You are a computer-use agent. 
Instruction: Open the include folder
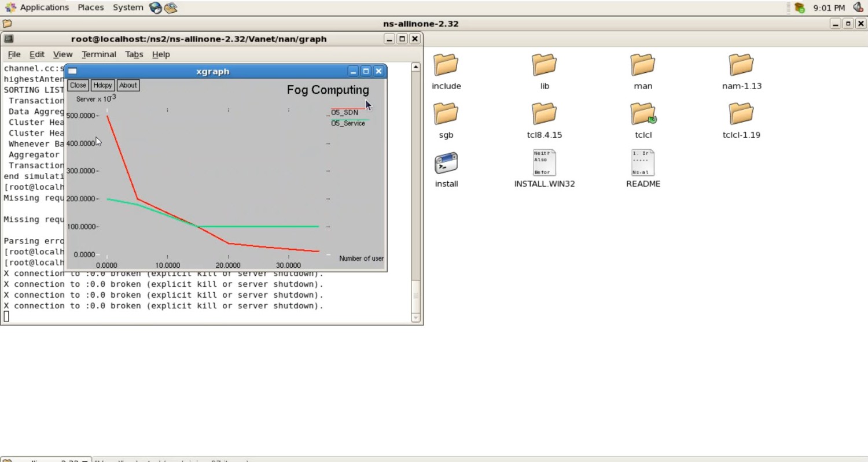click(x=446, y=65)
